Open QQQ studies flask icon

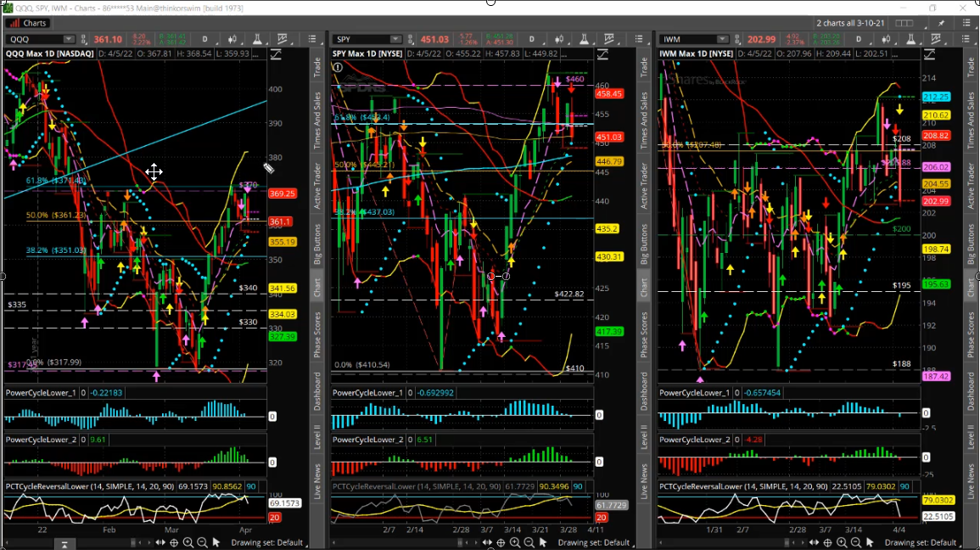click(x=257, y=39)
